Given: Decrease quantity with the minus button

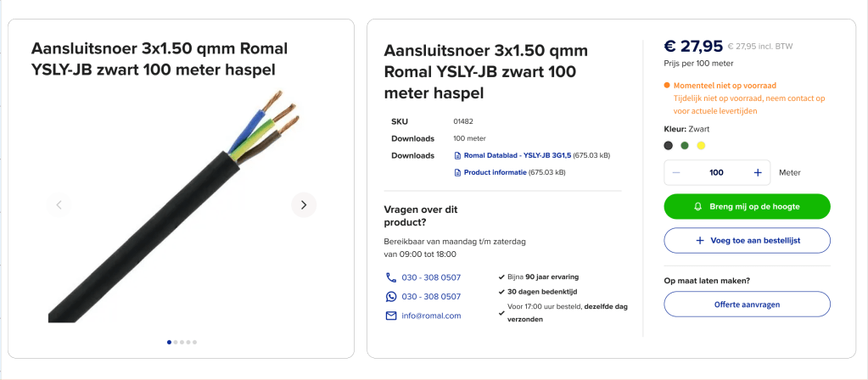Looking at the screenshot, I should click(676, 172).
